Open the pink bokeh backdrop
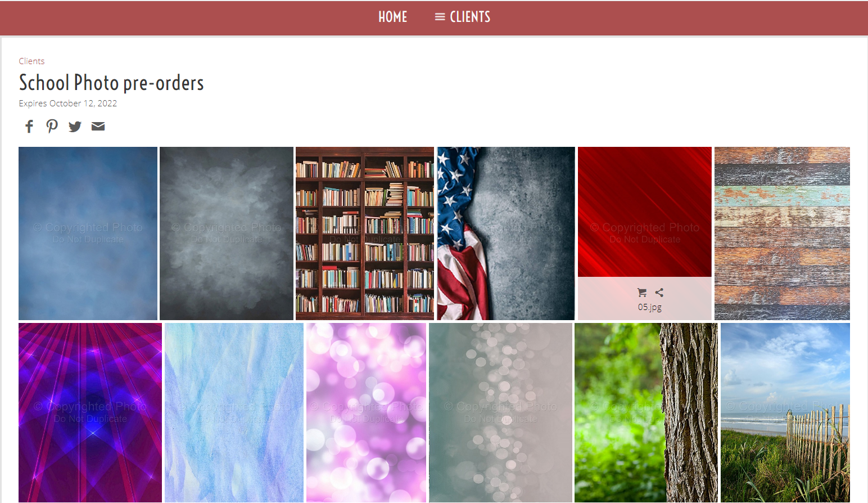Viewport: 868px width, 503px height. (x=366, y=412)
